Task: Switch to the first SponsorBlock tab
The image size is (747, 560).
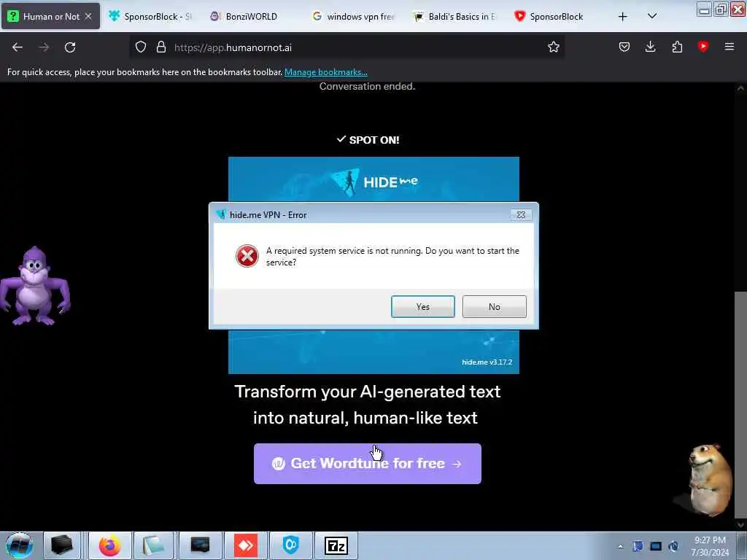Action: pos(150,16)
